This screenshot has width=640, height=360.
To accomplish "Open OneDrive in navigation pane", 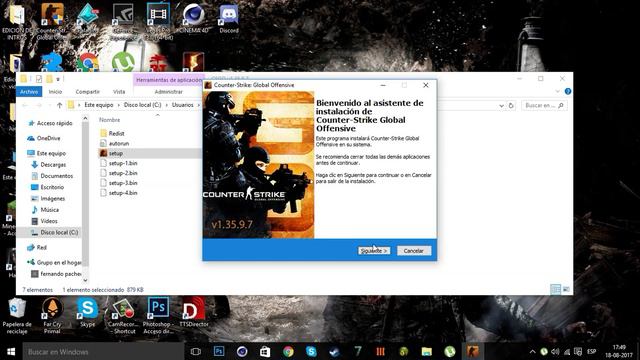I will pyautogui.click(x=48, y=138).
